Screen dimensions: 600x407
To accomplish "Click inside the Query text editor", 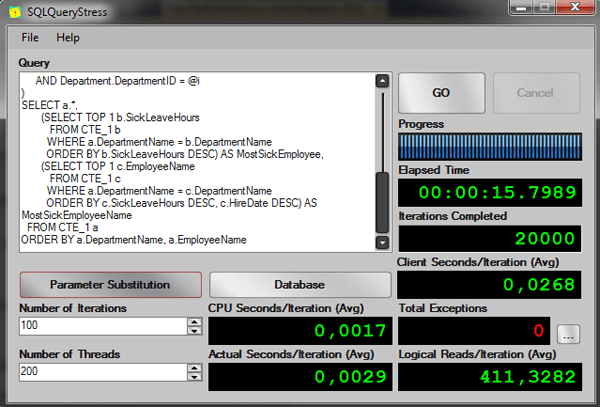I will [197, 162].
